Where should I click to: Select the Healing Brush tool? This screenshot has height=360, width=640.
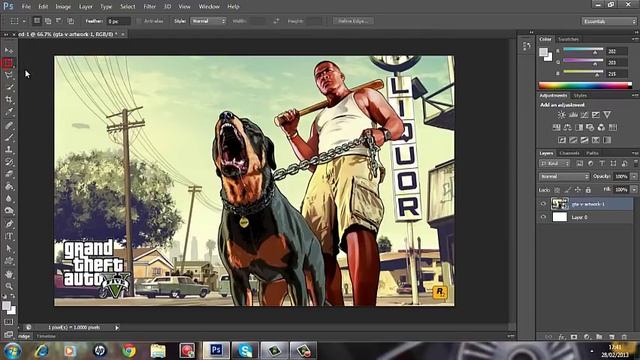point(9,125)
